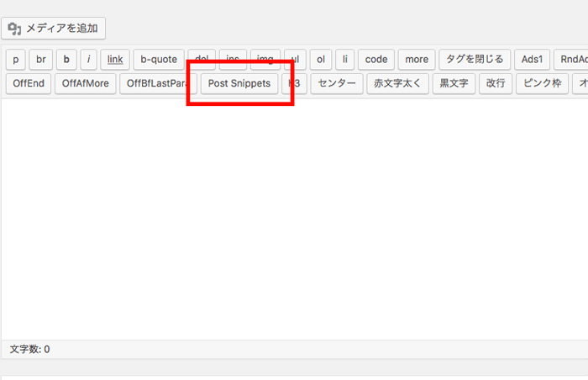The width and height of the screenshot is (588, 380).
Task: Click the OffBfLastPara quicktag button
Action: [158, 84]
